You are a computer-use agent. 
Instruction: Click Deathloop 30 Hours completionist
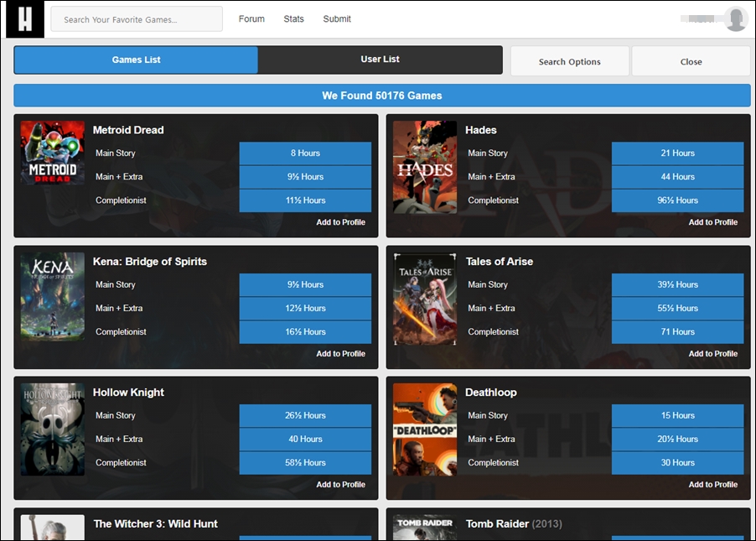(677, 462)
